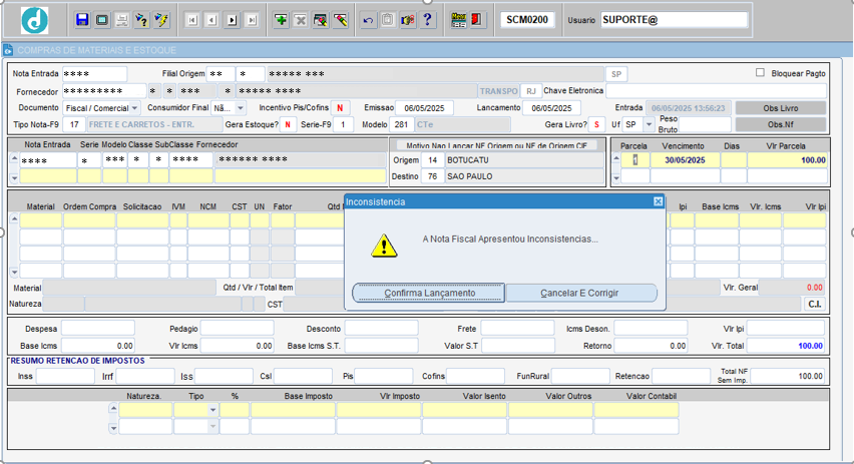The width and height of the screenshot is (854, 464).
Task: Click the Usuario SUPORTE@ field
Action: 673,20
